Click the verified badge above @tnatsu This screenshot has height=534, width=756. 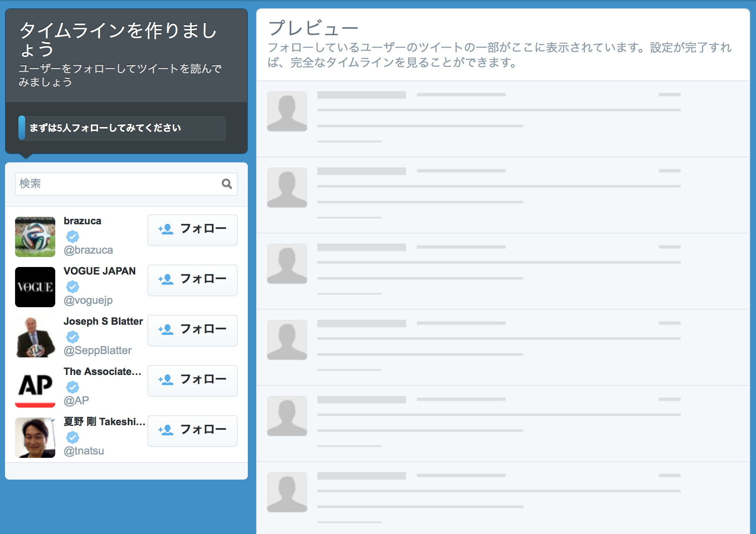72,437
